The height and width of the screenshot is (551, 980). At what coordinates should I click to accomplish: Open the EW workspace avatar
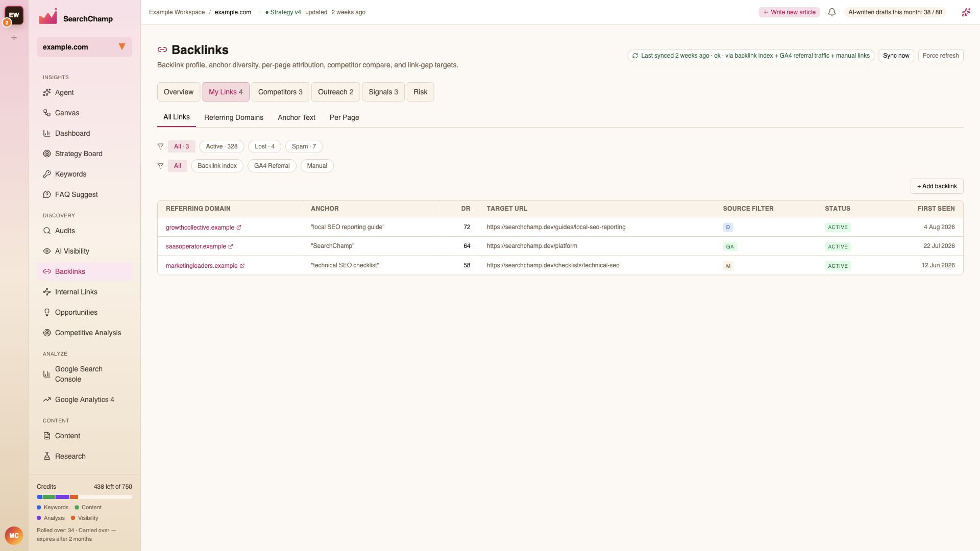click(x=14, y=15)
